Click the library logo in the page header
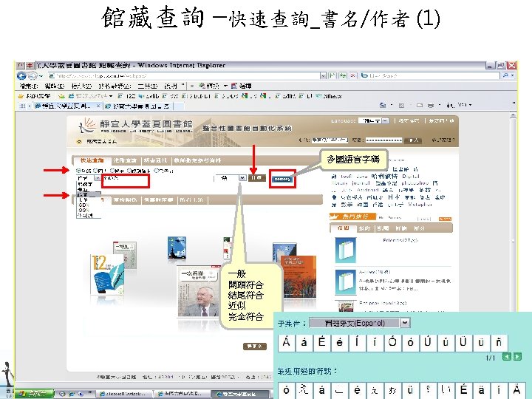The height and width of the screenshot is (399, 532). 136,126
